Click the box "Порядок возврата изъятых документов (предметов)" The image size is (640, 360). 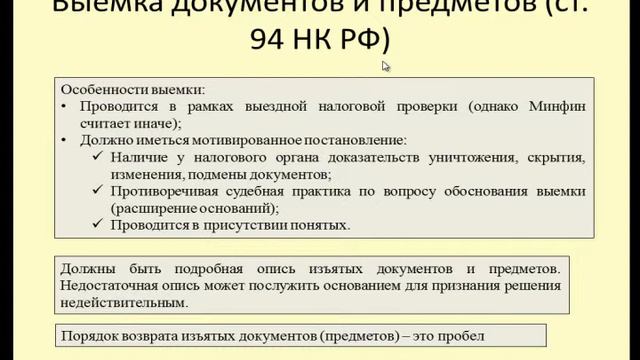301,336
